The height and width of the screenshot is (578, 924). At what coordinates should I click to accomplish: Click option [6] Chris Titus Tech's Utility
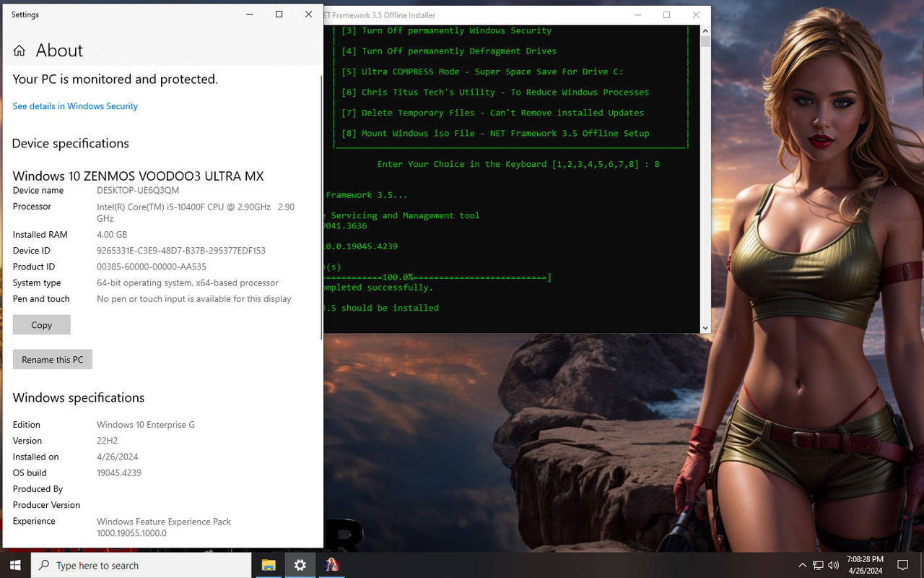[x=495, y=92]
